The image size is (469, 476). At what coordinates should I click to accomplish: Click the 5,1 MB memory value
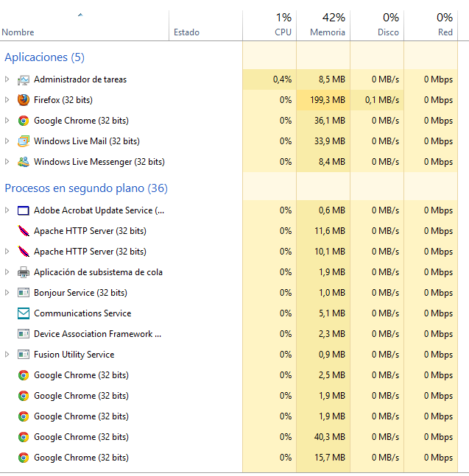click(332, 313)
